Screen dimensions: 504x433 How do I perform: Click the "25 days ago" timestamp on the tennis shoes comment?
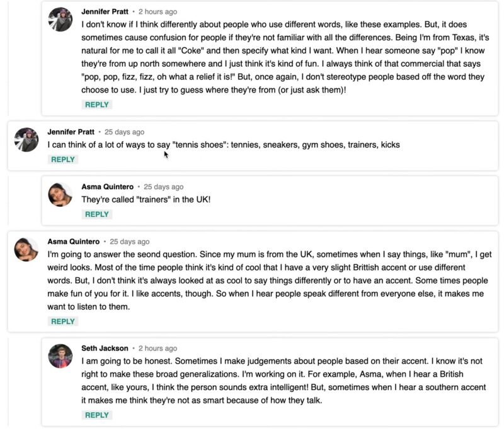coord(124,132)
